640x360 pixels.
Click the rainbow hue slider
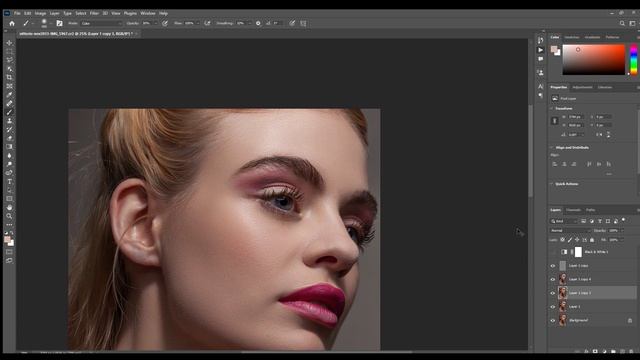633,60
